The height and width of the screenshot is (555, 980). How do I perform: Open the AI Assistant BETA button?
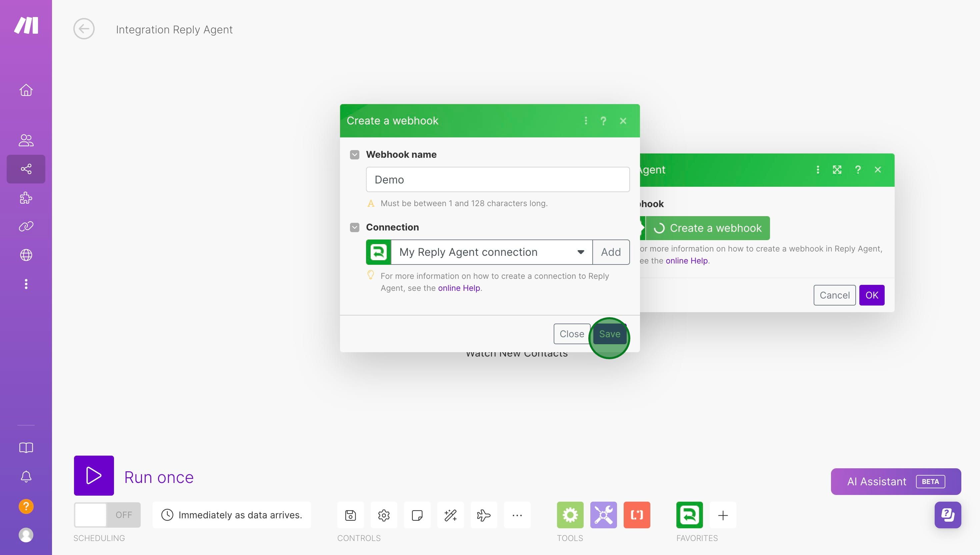896,481
